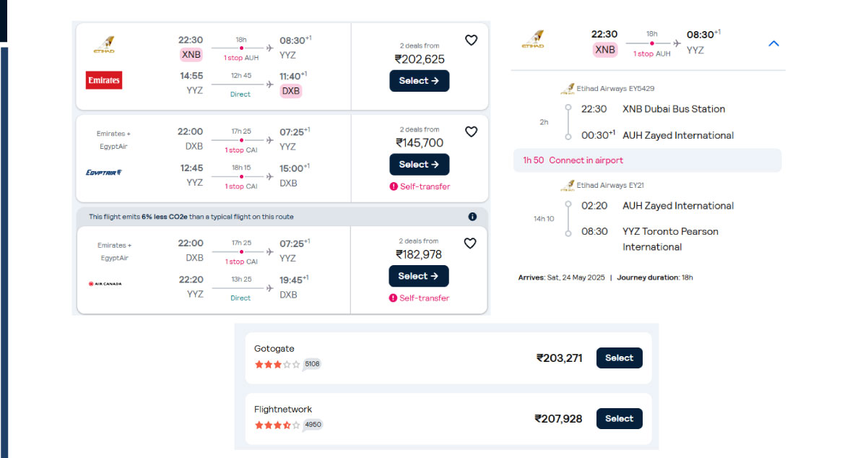Favorite the Emirates + EgyptAir flight at ₹145,700
This screenshot has height=458, width=868.
[x=472, y=131]
